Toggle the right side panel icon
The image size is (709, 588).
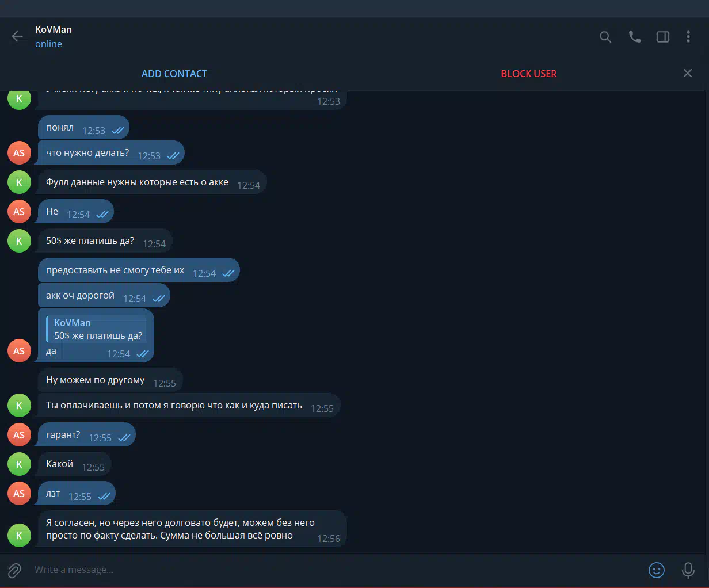tap(663, 37)
